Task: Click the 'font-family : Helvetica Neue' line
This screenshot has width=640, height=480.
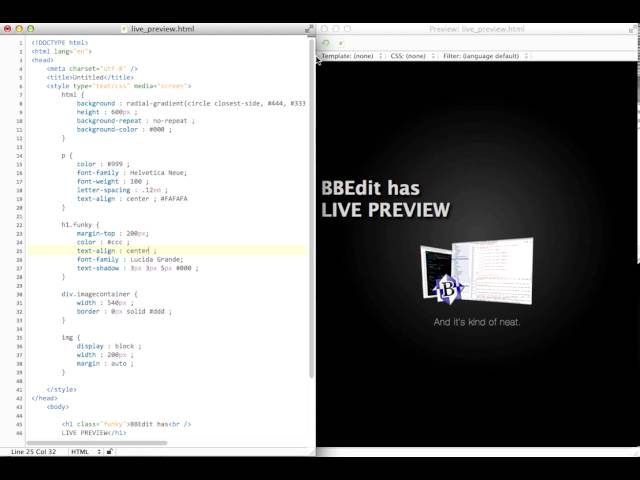Action: point(131,173)
